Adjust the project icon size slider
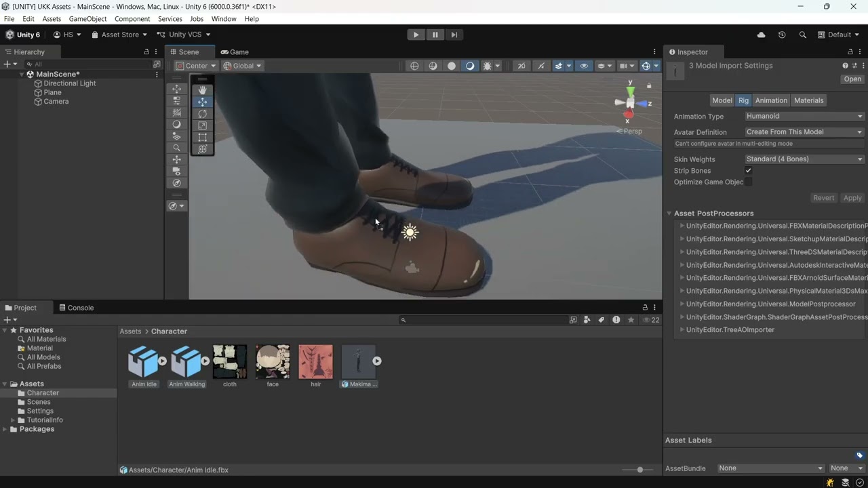The height and width of the screenshot is (488, 868). 639,470
